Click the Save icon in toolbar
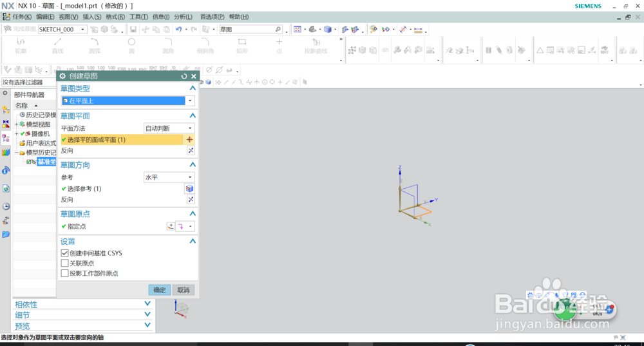644x346 pixels. (133, 29)
